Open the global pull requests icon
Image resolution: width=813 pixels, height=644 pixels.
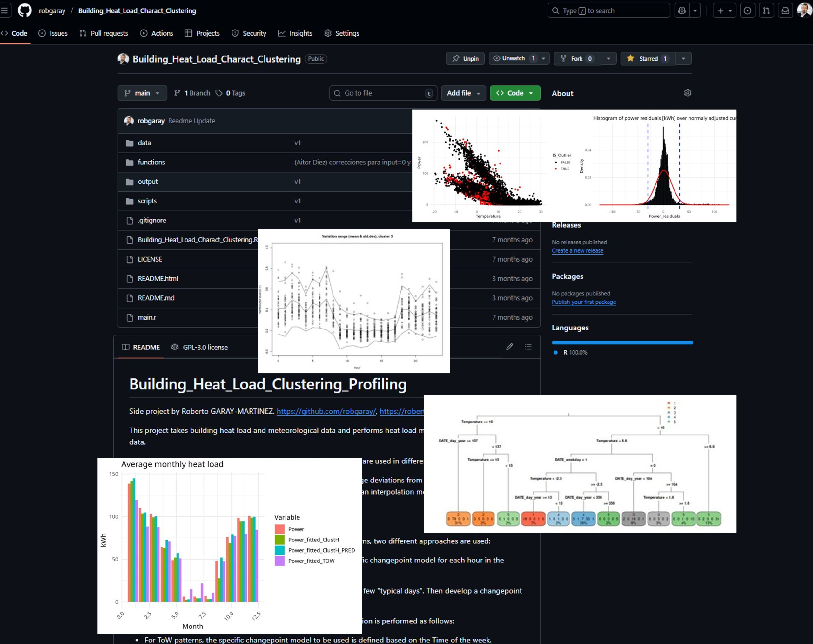pos(766,10)
